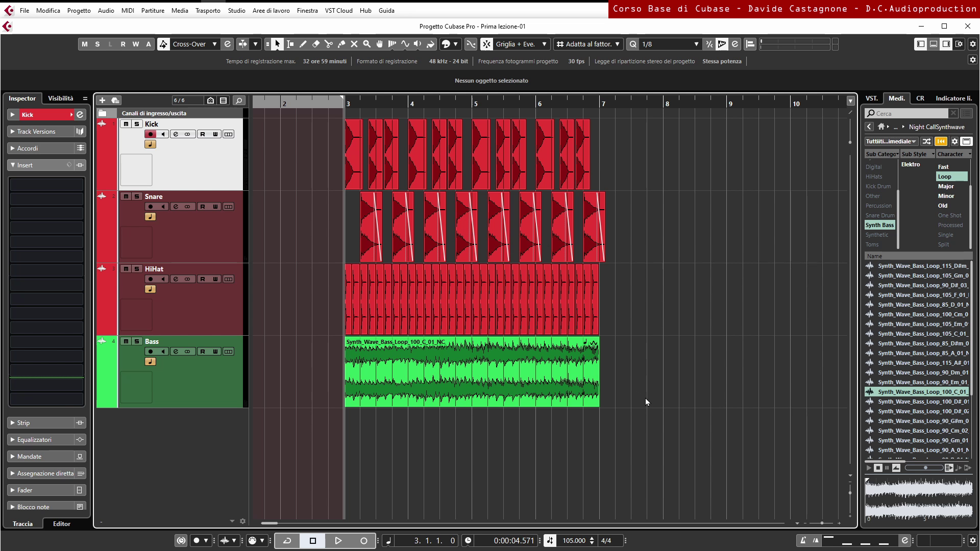This screenshot has height=551, width=980.
Task: Go back in the media browser navigation
Action: pyautogui.click(x=869, y=127)
